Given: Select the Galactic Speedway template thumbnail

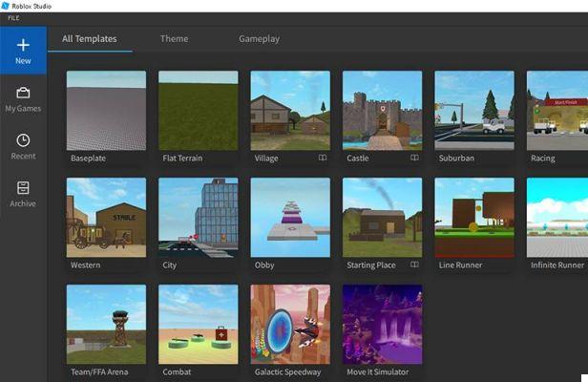Looking at the screenshot, I should tap(290, 324).
